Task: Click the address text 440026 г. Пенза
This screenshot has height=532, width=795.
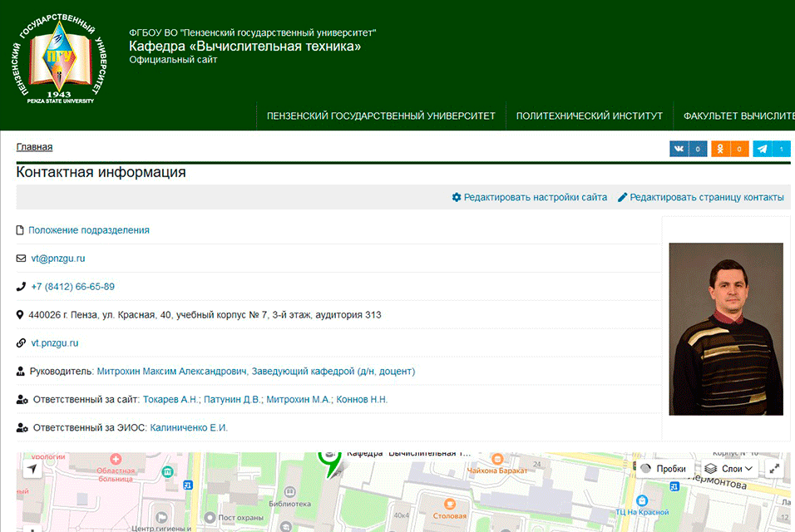Action: click(x=205, y=315)
